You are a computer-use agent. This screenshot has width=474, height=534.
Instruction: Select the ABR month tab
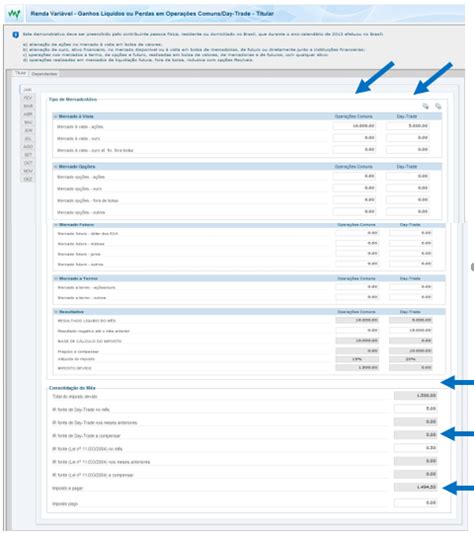tap(28, 114)
